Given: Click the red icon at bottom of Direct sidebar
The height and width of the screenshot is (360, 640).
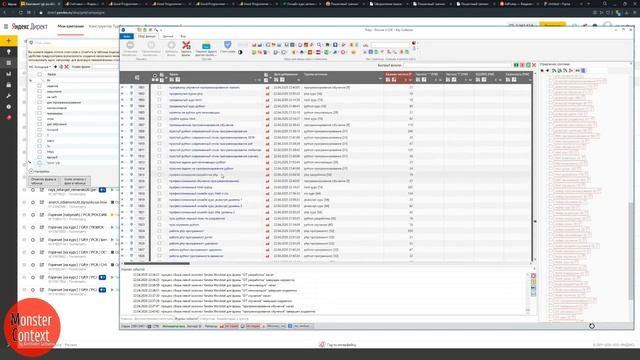Looking at the screenshot, I should pos(9,118).
